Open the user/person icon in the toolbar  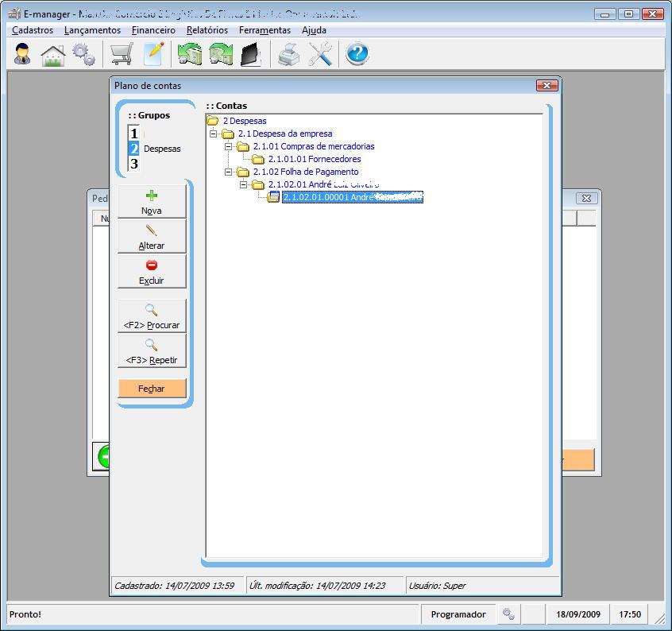point(22,54)
